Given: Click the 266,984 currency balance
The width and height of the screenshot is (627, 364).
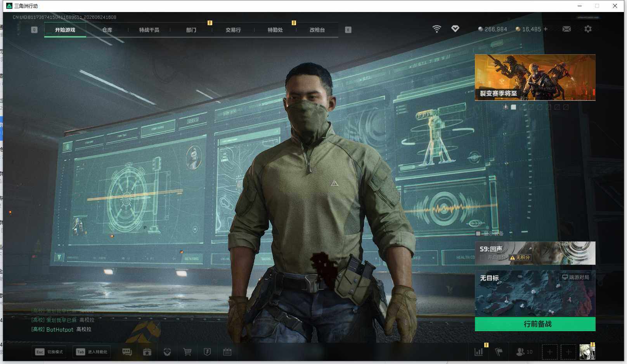Looking at the screenshot, I should coord(492,29).
